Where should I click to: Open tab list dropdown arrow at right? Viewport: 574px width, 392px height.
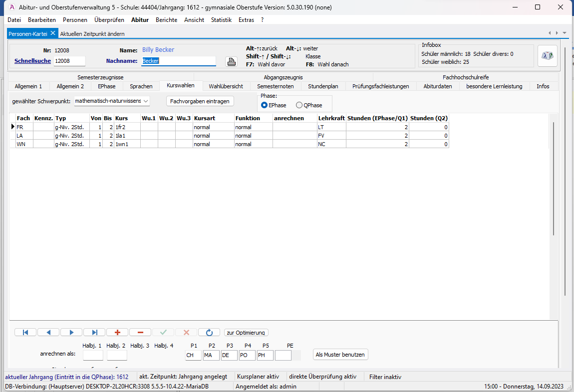[565, 33]
